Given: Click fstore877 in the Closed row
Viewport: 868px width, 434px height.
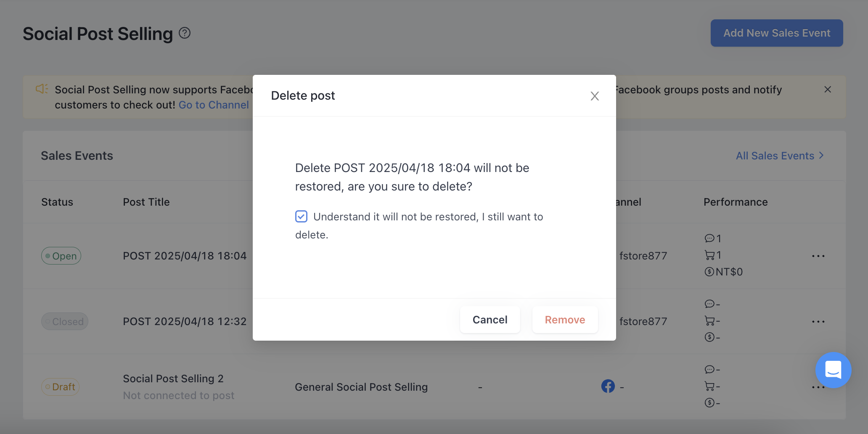Looking at the screenshot, I should (x=643, y=321).
